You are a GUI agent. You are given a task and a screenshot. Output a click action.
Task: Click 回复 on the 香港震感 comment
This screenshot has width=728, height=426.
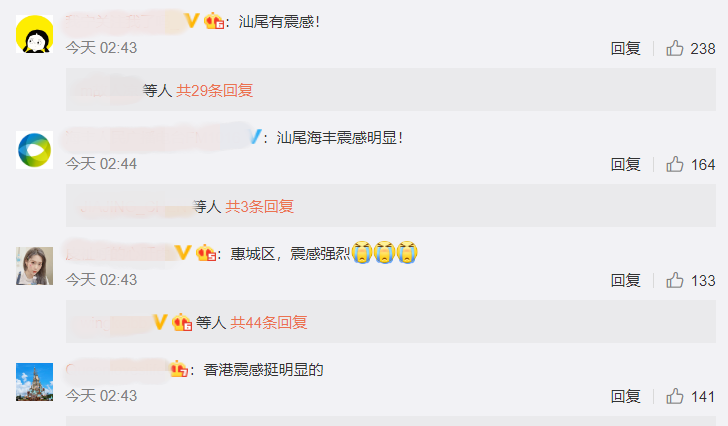[x=625, y=396]
